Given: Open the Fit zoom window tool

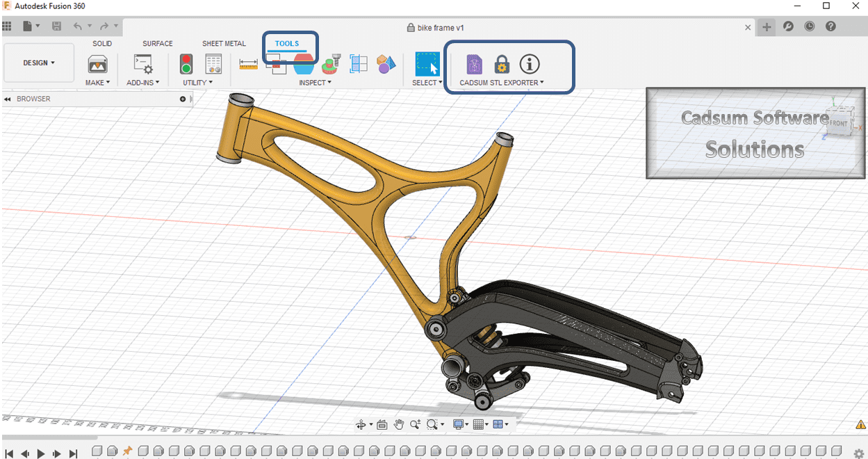Looking at the screenshot, I should (x=432, y=424).
